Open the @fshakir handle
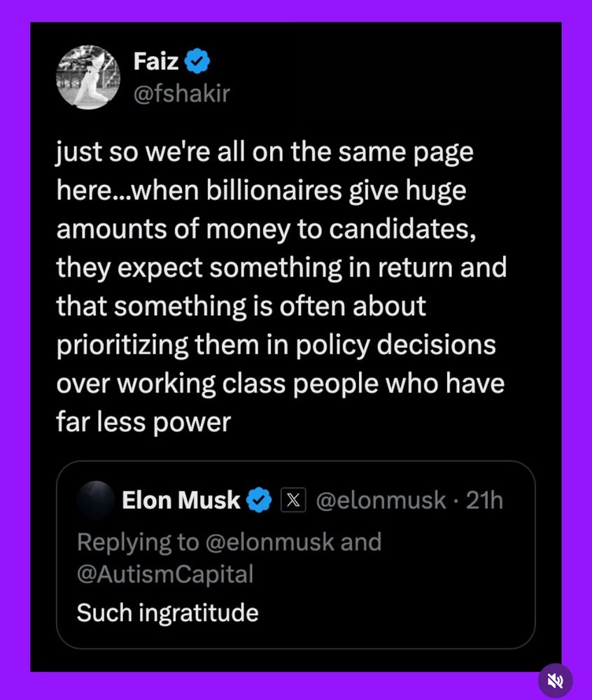592x700 pixels. click(181, 94)
